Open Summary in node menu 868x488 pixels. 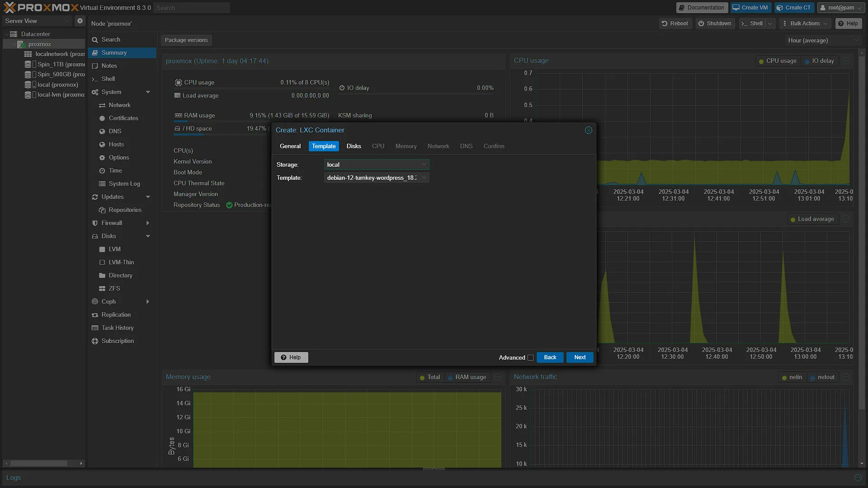pyautogui.click(x=122, y=52)
